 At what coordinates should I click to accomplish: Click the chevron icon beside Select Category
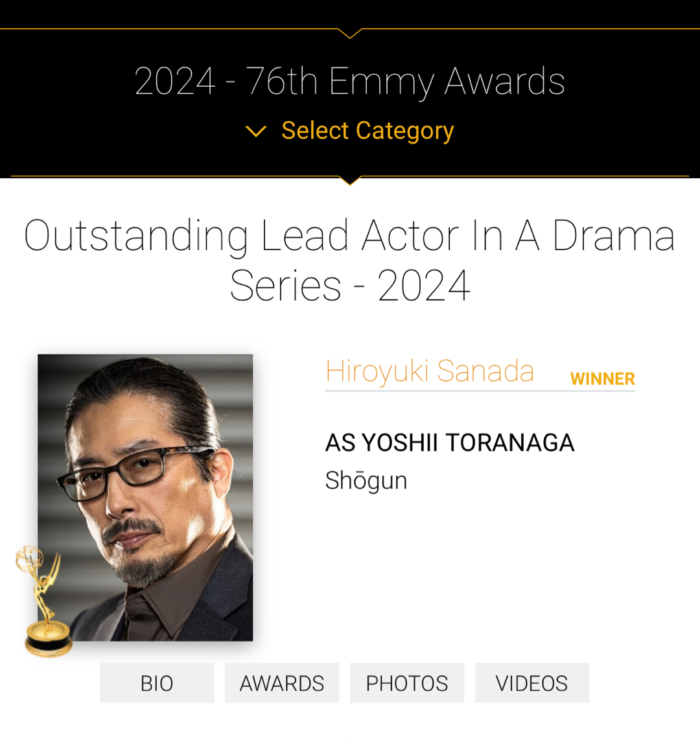tap(256, 132)
